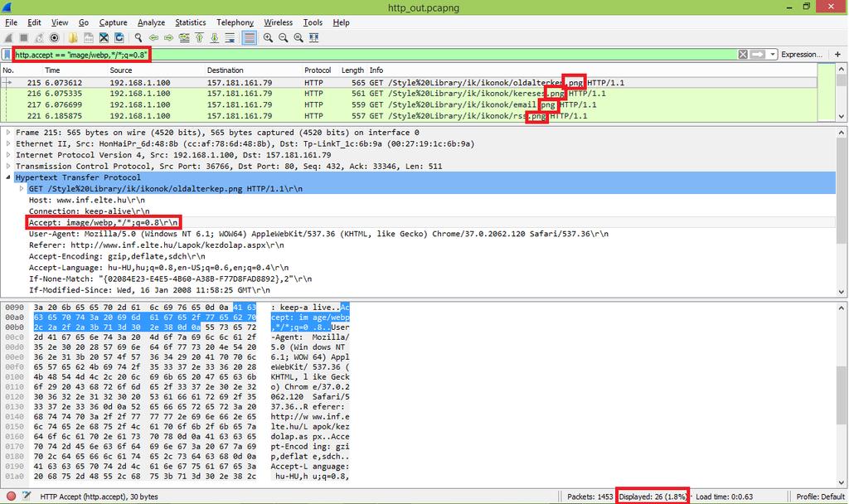
Task: Close this capture file icon
Action: pos(104,38)
